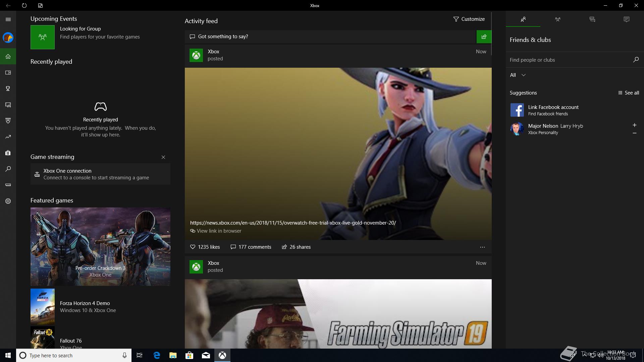
Task: Open Pre-order Crackdown 3 featured image
Action: click(100, 246)
